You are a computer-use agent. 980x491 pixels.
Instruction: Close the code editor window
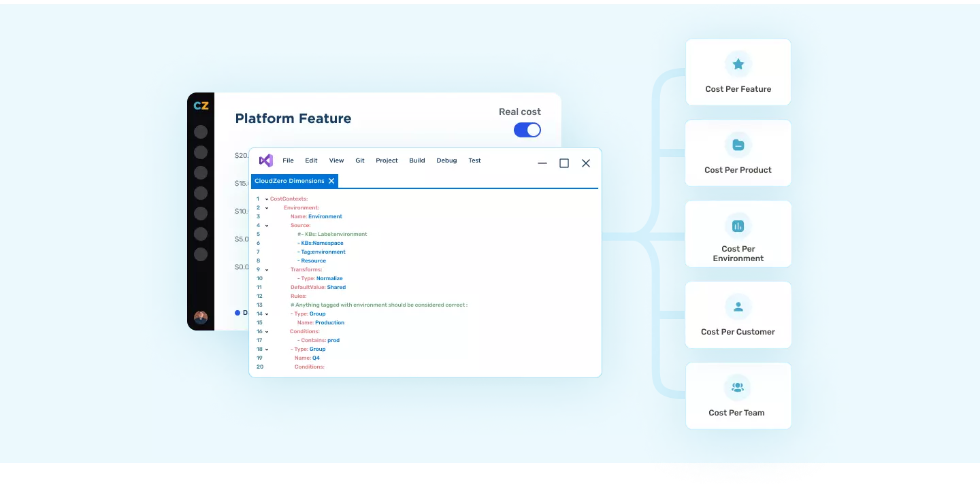click(586, 163)
